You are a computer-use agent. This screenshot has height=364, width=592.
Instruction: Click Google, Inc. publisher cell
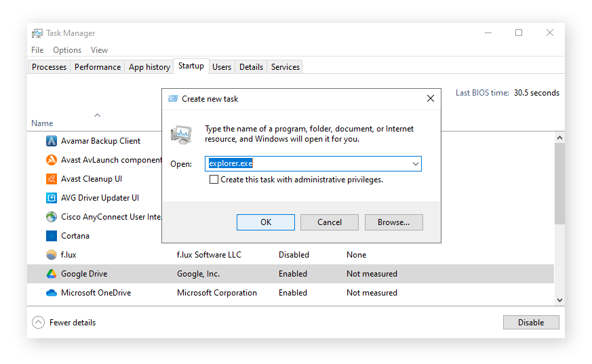198,274
